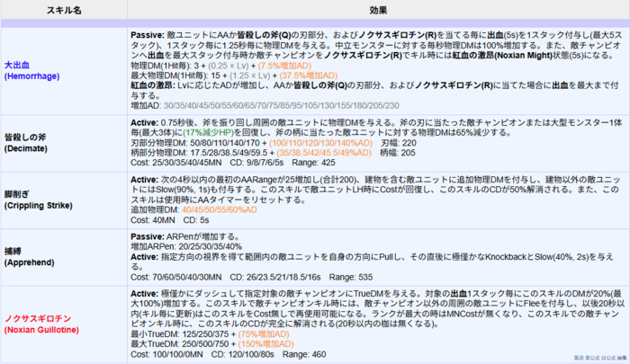This screenshot has height=364, width=630.
Task: Click the 大出血 (Hemorrhage) skill name
Action: [x=31, y=71]
